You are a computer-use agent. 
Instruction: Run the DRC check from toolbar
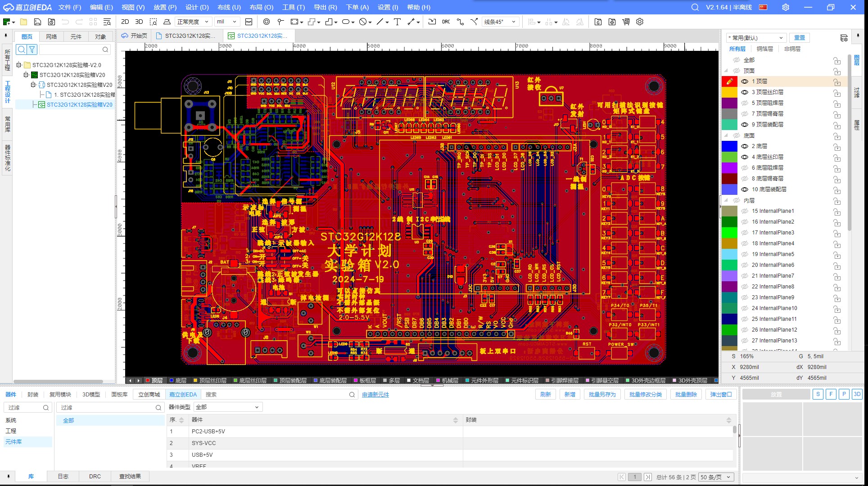[446, 22]
